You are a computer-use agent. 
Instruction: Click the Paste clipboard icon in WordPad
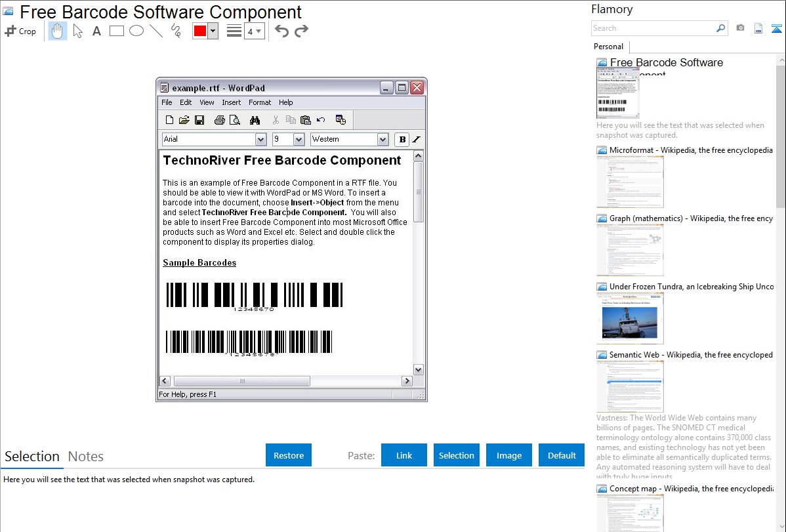(306, 120)
